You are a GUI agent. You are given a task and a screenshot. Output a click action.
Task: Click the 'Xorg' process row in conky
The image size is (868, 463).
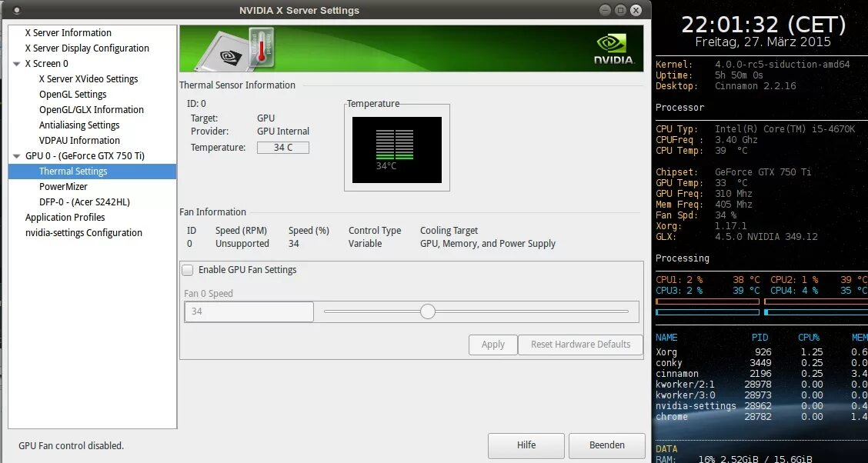[x=762, y=352]
